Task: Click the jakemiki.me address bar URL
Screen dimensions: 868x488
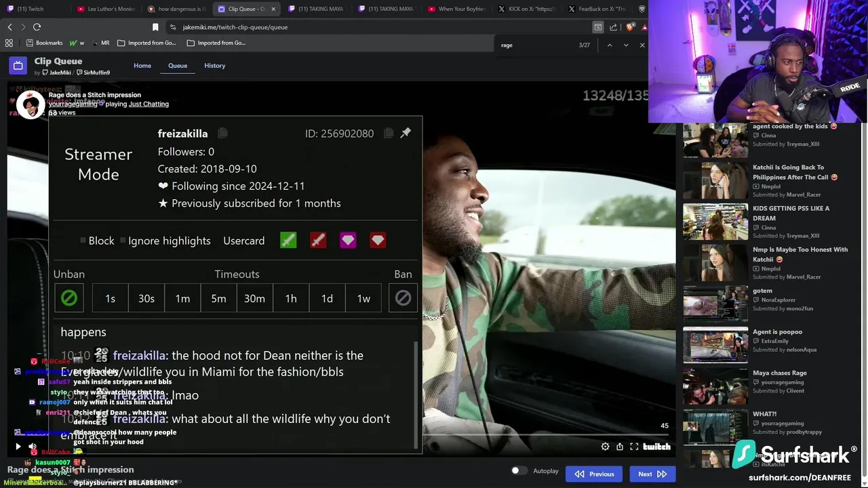Action: 235,27
